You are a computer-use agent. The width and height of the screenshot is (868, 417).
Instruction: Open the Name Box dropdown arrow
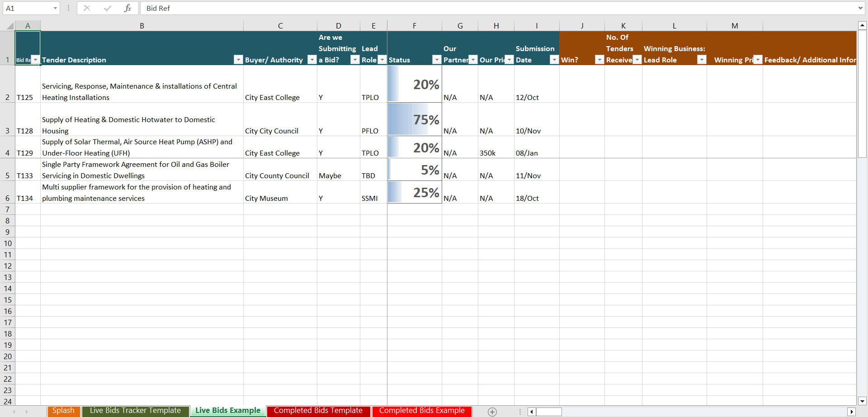tap(55, 8)
